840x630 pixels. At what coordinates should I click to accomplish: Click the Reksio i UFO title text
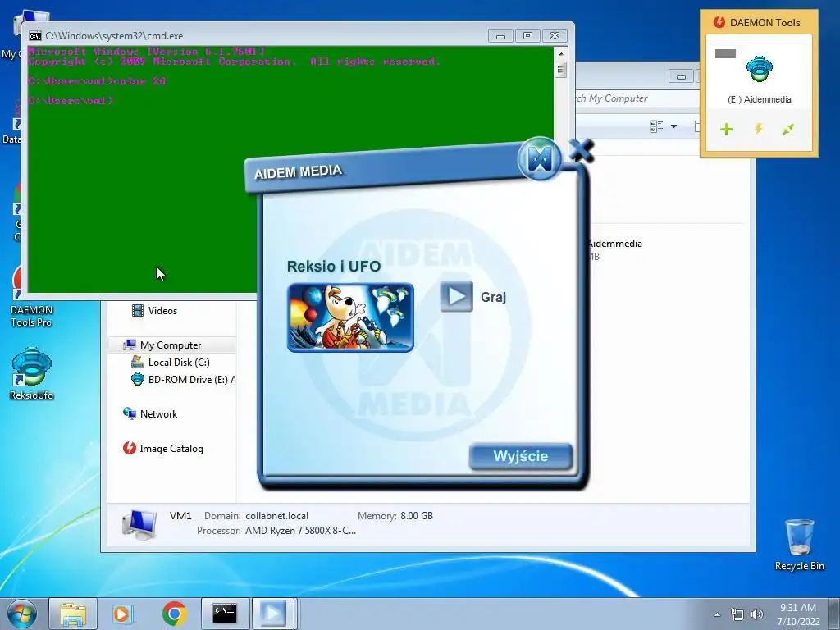pos(334,267)
